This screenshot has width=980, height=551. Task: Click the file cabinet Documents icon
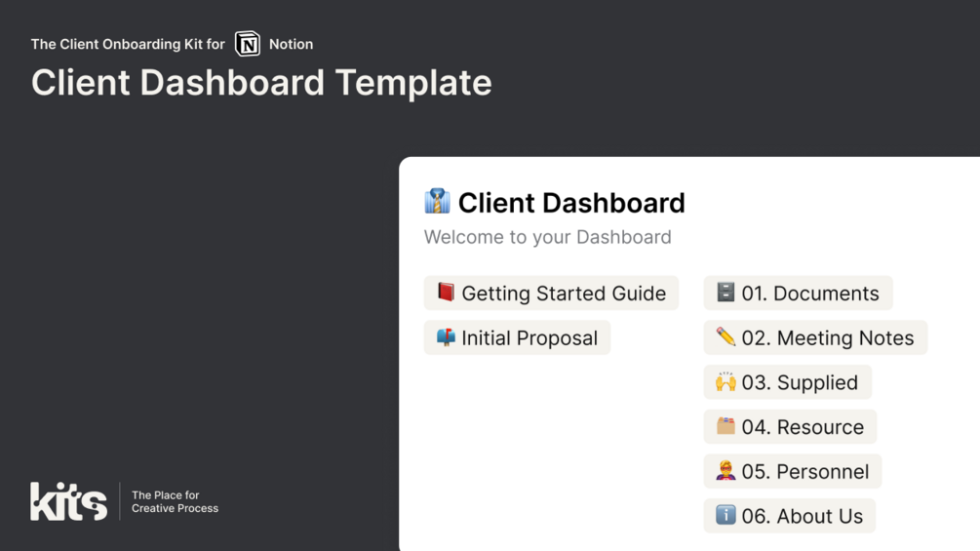pos(725,293)
